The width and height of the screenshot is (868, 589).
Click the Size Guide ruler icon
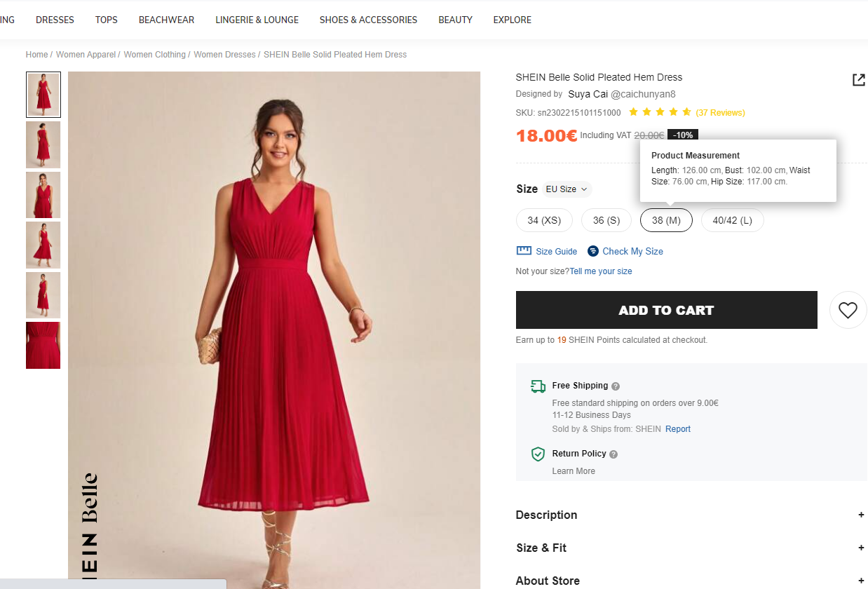524,251
